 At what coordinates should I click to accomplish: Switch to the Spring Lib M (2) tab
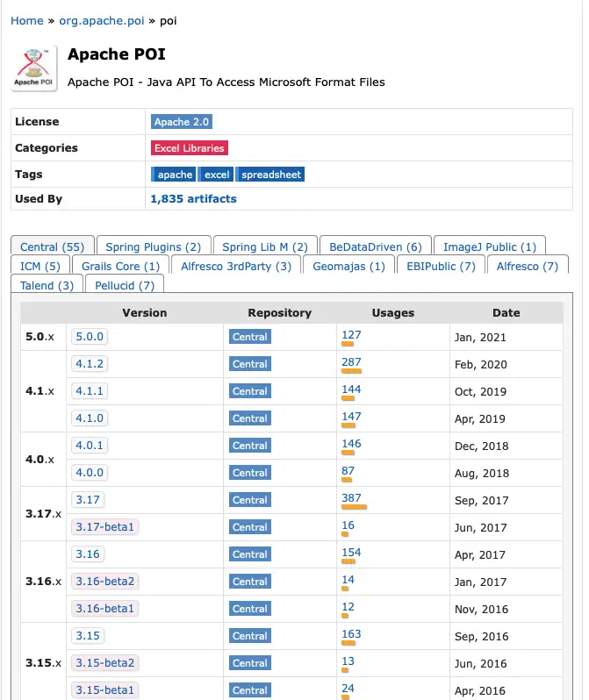click(x=265, y=246)
